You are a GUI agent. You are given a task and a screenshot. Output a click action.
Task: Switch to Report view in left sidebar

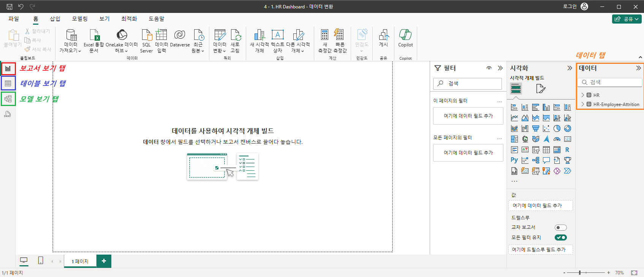(x=8, y=69)
